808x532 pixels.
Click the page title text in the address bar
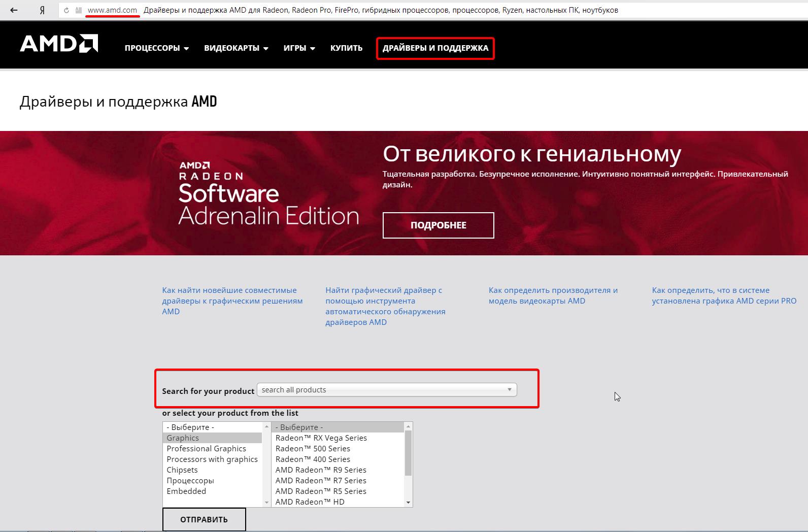(x=381, y=10)
